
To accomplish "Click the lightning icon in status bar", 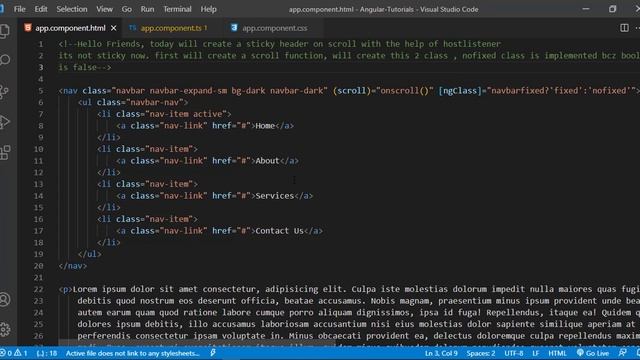I will point(213,353).
